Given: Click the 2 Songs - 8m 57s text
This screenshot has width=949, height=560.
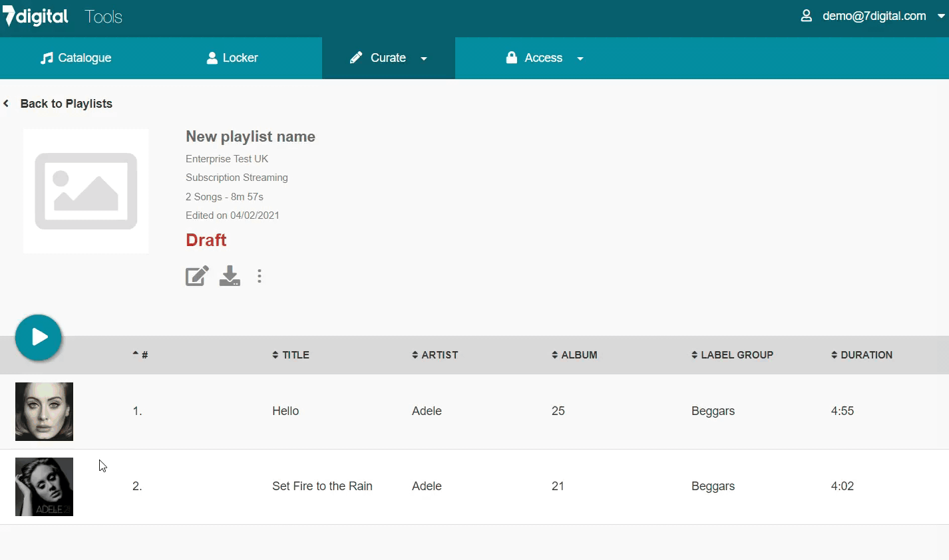Looking at the screenshot, I should (x=224, y=197).
